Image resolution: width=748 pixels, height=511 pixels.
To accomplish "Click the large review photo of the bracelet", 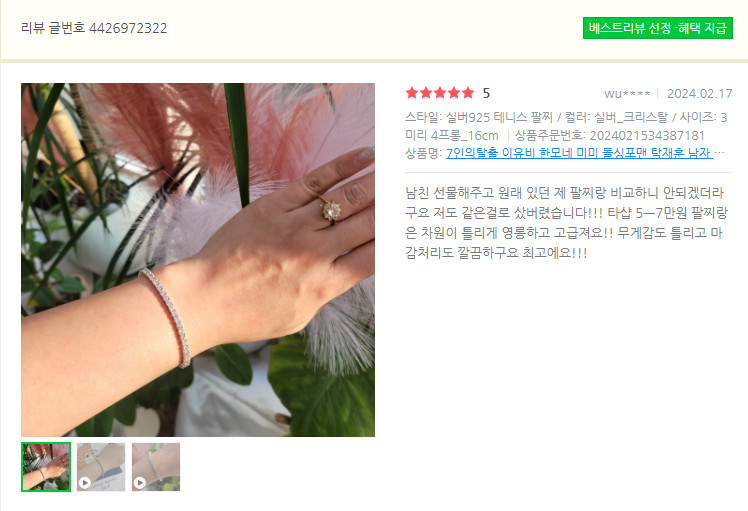I will click(x=198, y=260).
